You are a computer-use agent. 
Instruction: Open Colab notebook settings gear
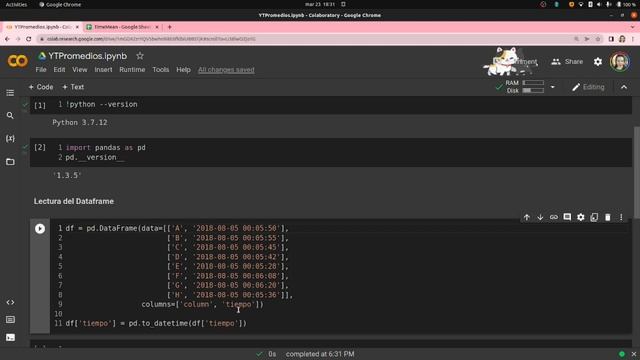tap(598, 62)
